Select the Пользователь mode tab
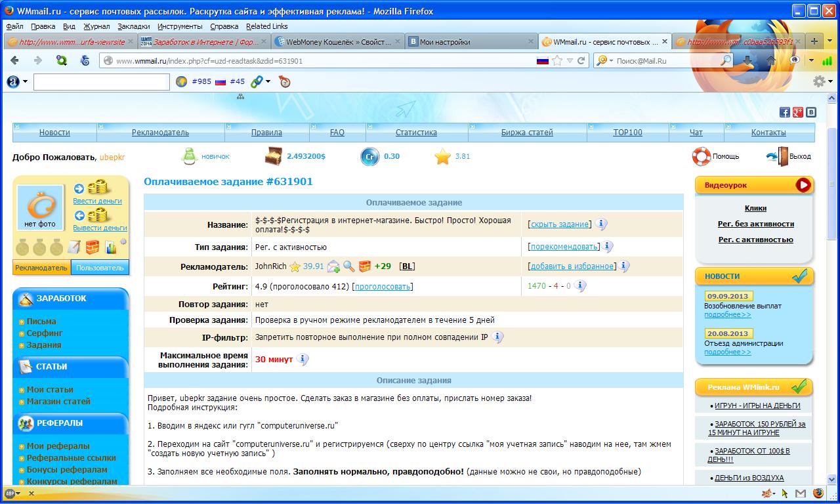Viewport: 840px width, 504px height. coord(100,268)
